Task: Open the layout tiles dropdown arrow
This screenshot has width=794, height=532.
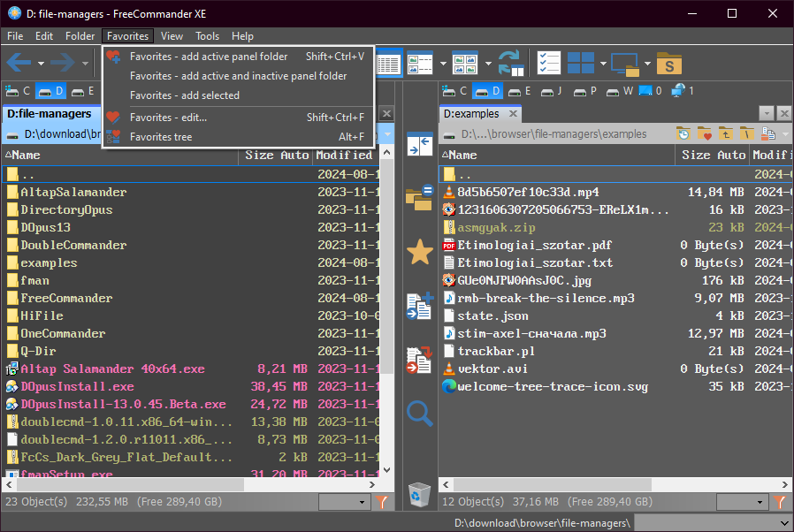Action: 603,64
